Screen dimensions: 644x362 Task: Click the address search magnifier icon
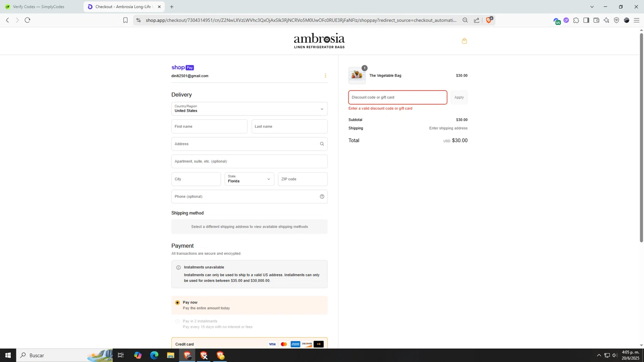coord(322,144)
